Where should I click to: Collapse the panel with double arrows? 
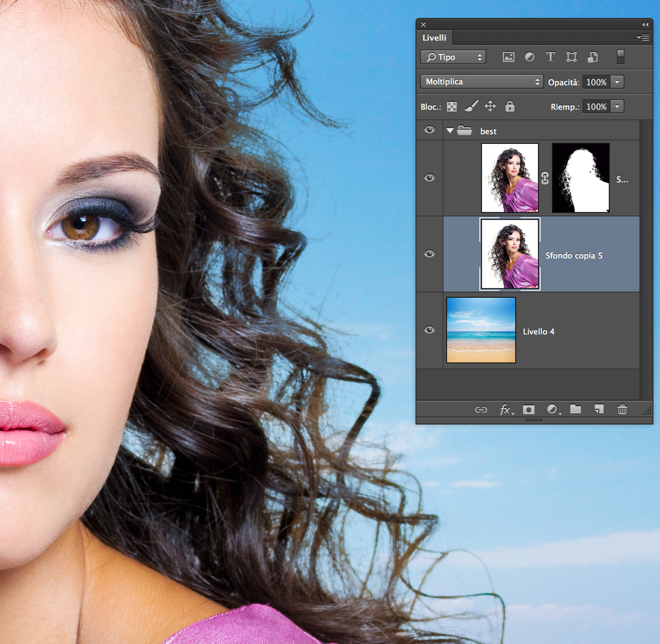click(x=645, y=24)
